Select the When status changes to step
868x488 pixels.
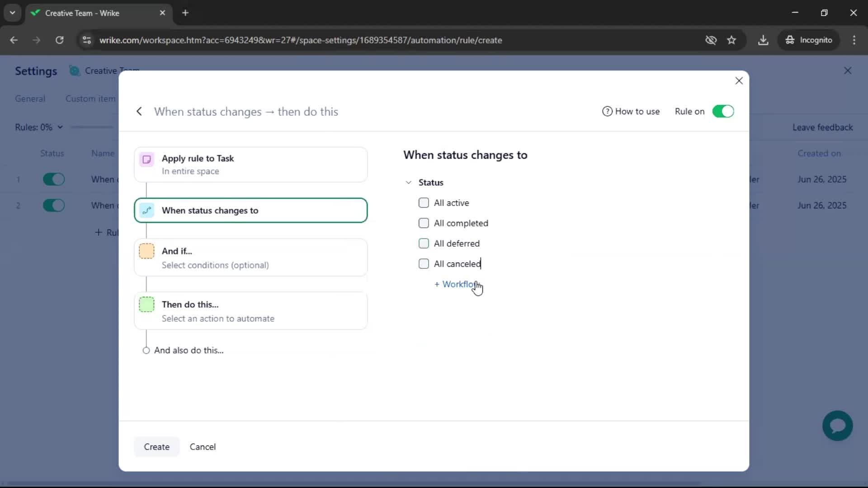point(250,210)
